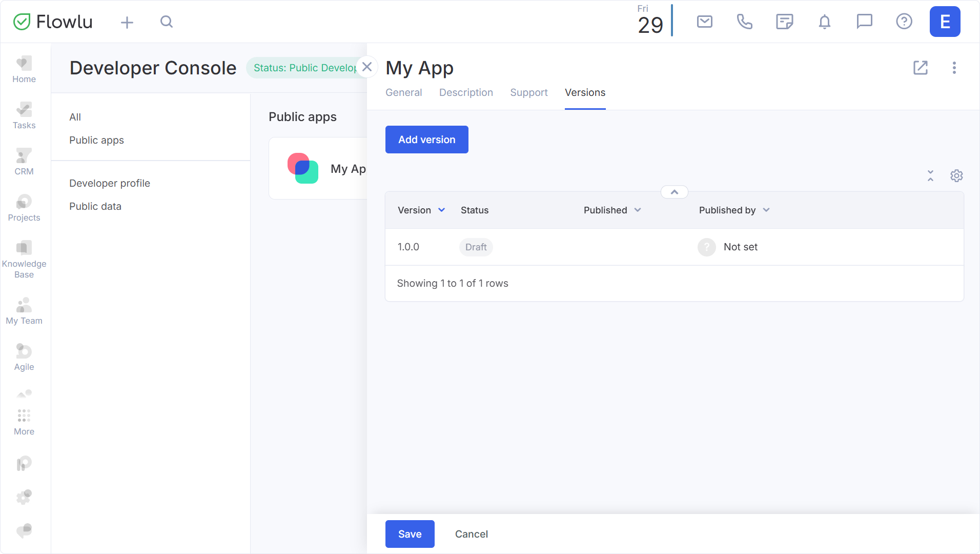Click the Draft status badge
The height and width of the screenshot is (554, 980).
pos(476,247)
